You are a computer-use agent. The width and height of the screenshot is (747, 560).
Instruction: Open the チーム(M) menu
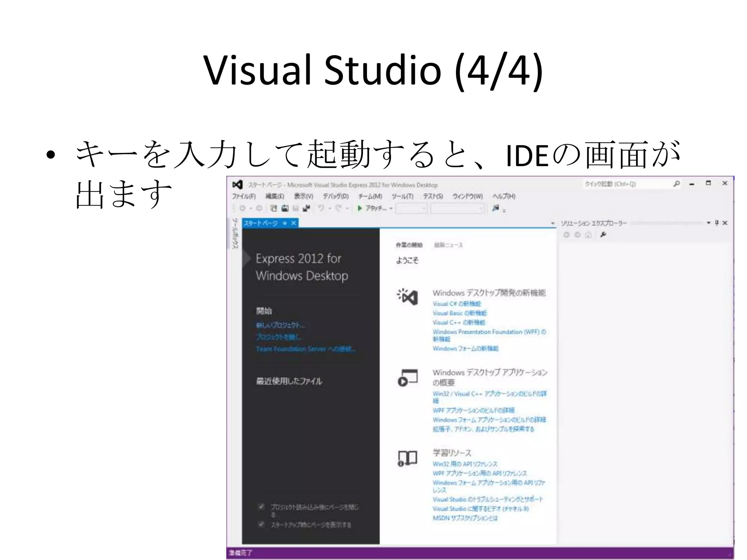(370, 197)
